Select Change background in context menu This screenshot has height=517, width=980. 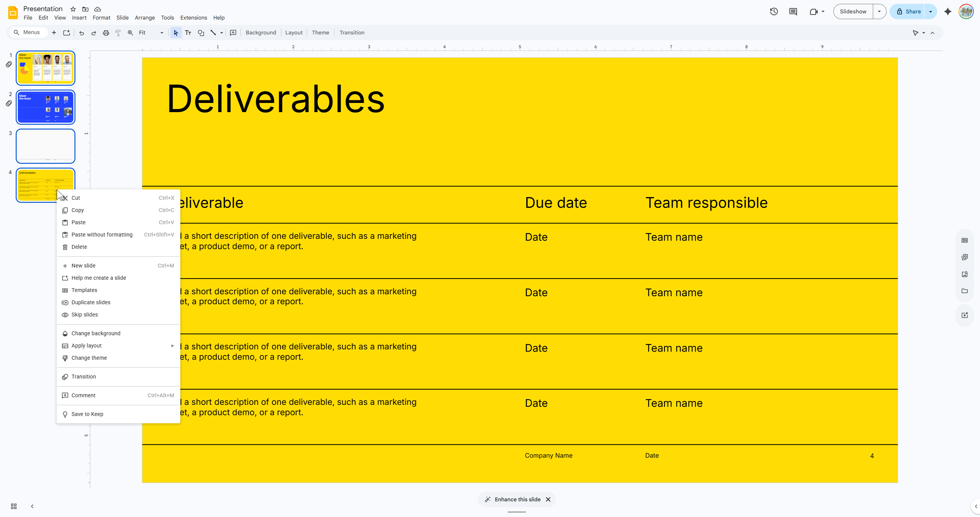tap(118, 333)
